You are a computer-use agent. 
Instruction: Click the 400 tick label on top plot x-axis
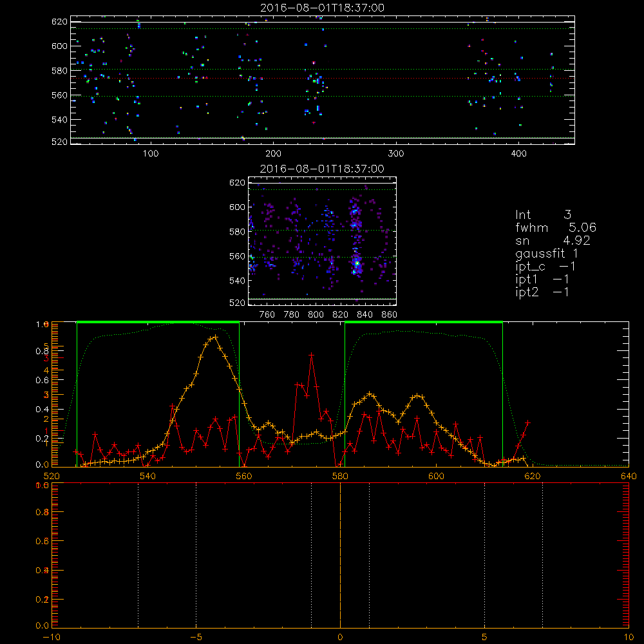click(518, 154)
